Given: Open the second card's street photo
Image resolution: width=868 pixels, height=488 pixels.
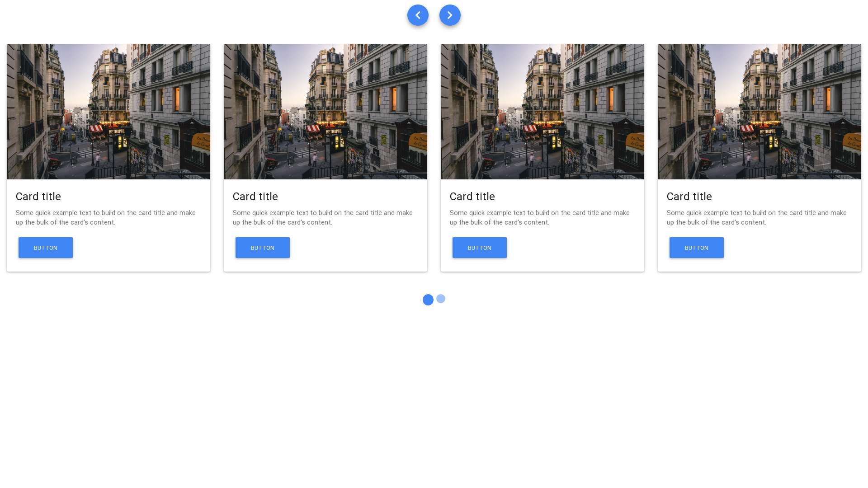Looking at the screenshot, I should coord(325,112).
